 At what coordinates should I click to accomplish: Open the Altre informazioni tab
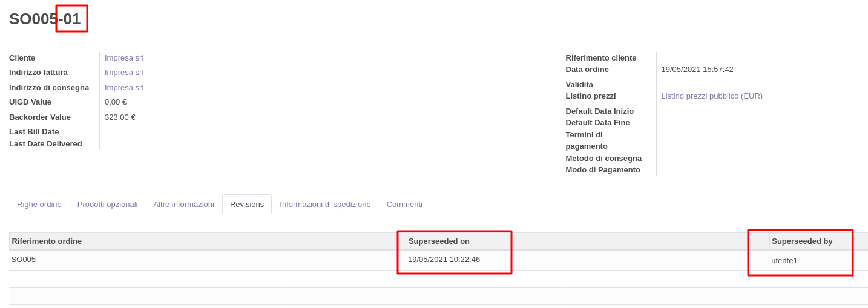click(183, 204)
